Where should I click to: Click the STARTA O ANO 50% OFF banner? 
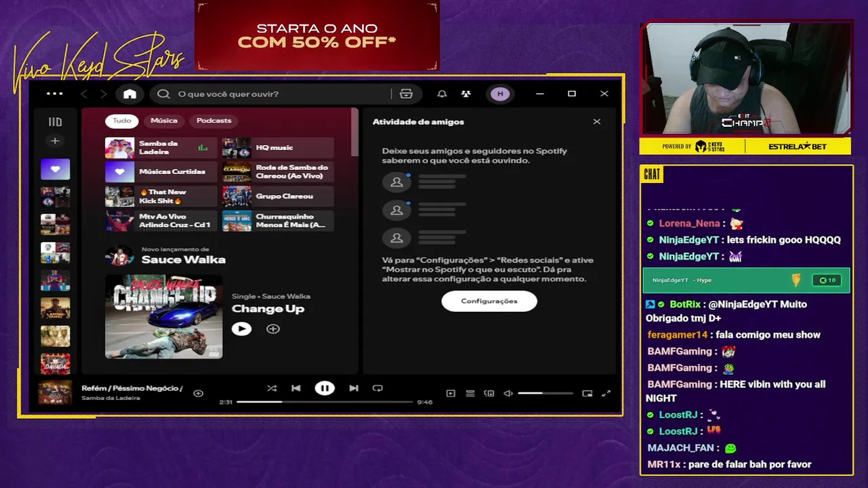coord(317,35)
